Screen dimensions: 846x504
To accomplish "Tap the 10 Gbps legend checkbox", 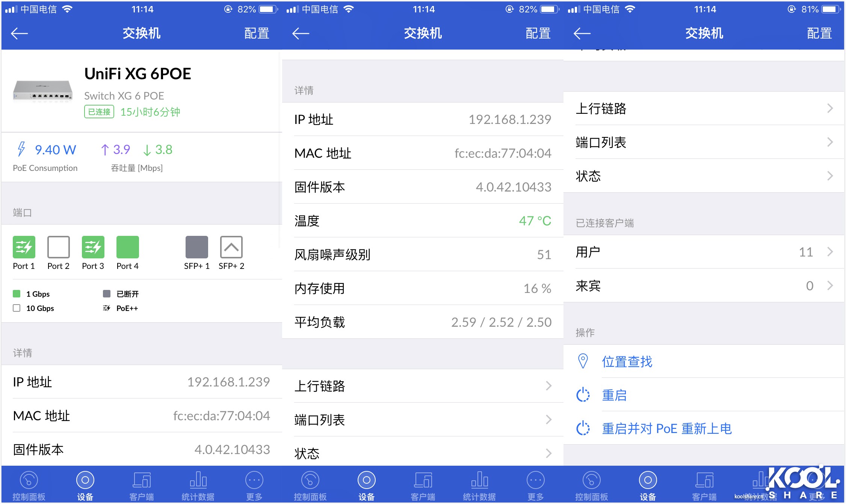I will [x=17, y=308].
